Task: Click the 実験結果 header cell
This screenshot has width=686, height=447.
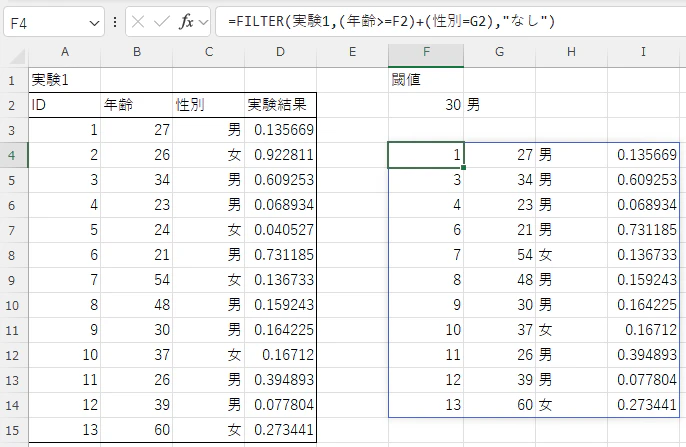Action: tap(280, 105)
